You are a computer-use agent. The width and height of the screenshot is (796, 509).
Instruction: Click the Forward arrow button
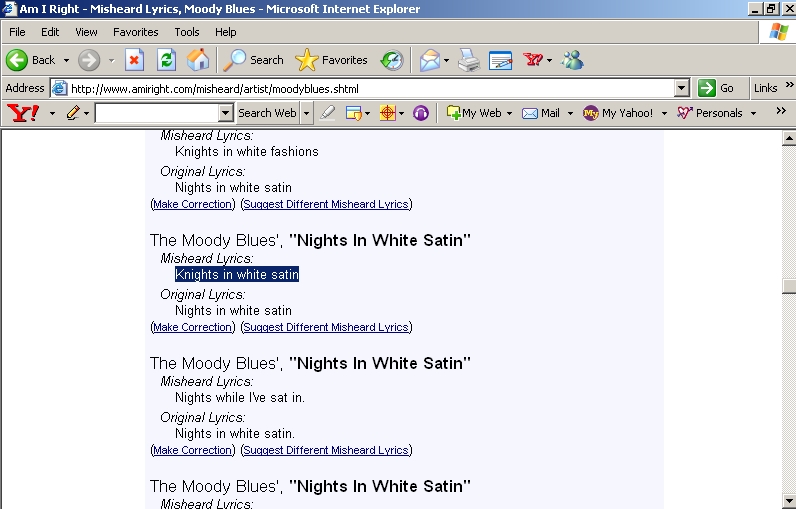[89, 60]
